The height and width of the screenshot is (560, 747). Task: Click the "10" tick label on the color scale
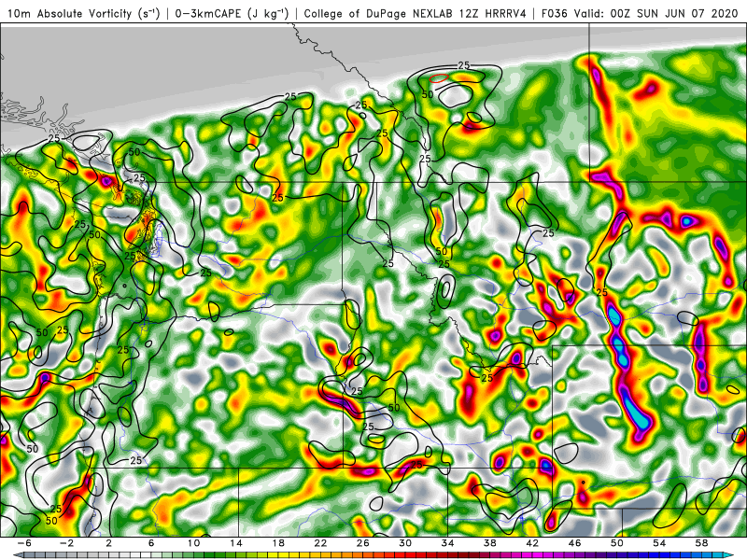coord(193,543)
